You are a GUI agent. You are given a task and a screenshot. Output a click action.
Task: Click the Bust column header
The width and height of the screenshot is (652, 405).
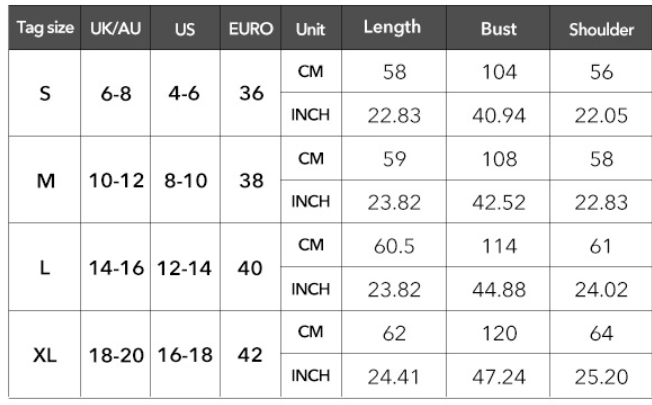(x=498, y=28)
